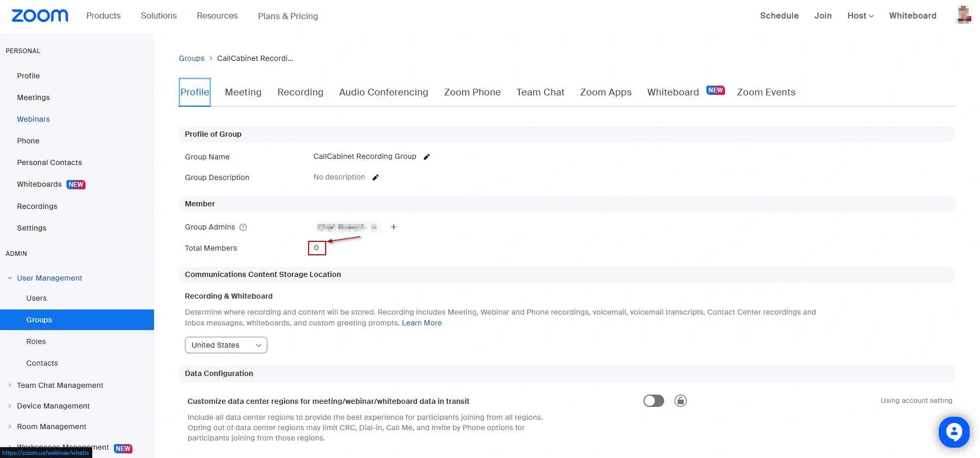Viewport: 980px width, 458px height.
Task: Select Groups under User Management
Action: (77, 320)
